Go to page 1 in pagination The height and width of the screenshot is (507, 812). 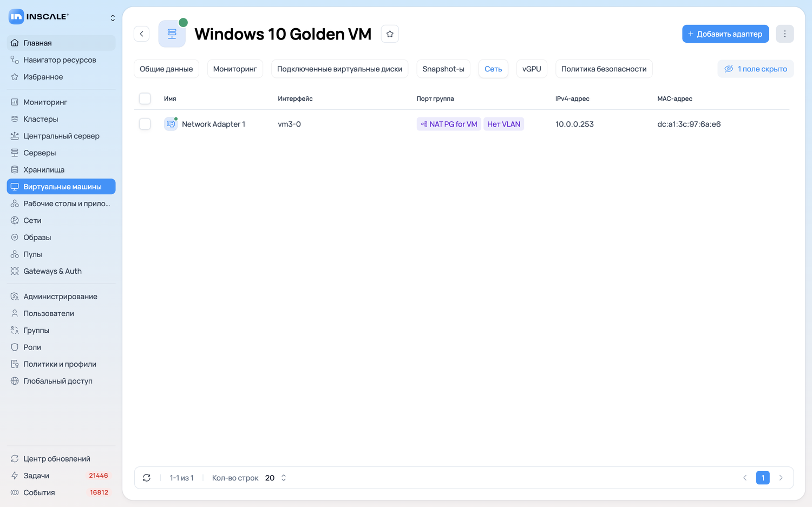tap(763, 478)
